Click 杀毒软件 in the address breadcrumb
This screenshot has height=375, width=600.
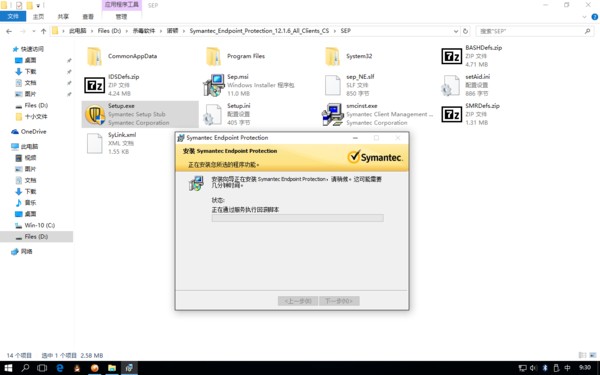[x=144, y=31]
